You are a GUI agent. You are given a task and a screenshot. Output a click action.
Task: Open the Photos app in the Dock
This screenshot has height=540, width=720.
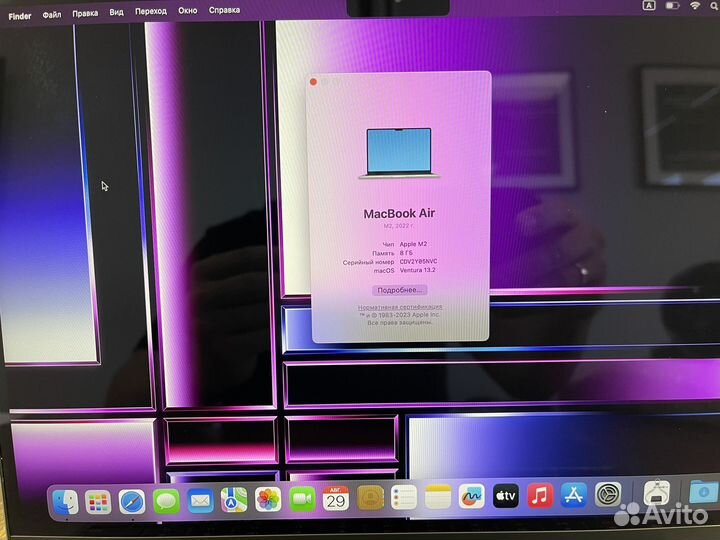click(x=268, y=499)
